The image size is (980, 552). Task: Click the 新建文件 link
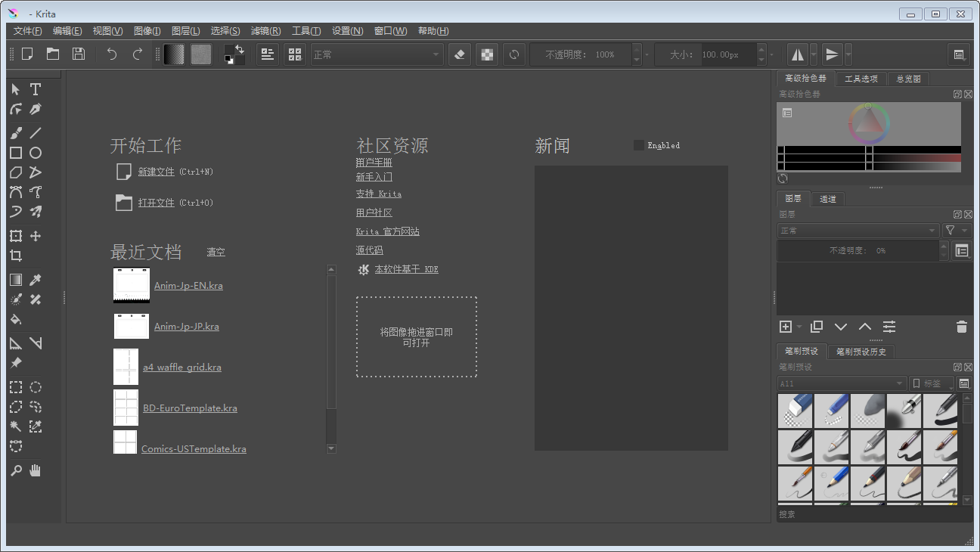157,172
